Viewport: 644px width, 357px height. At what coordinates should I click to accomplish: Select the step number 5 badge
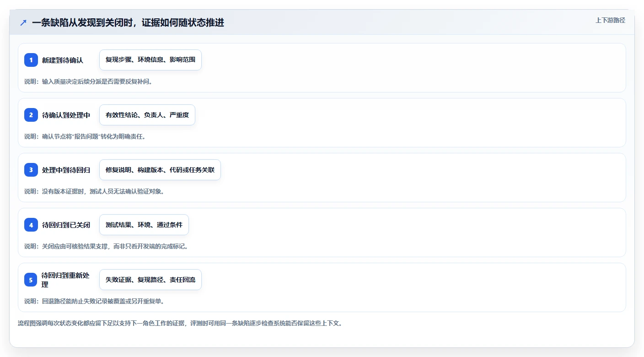tap(31, 280)
